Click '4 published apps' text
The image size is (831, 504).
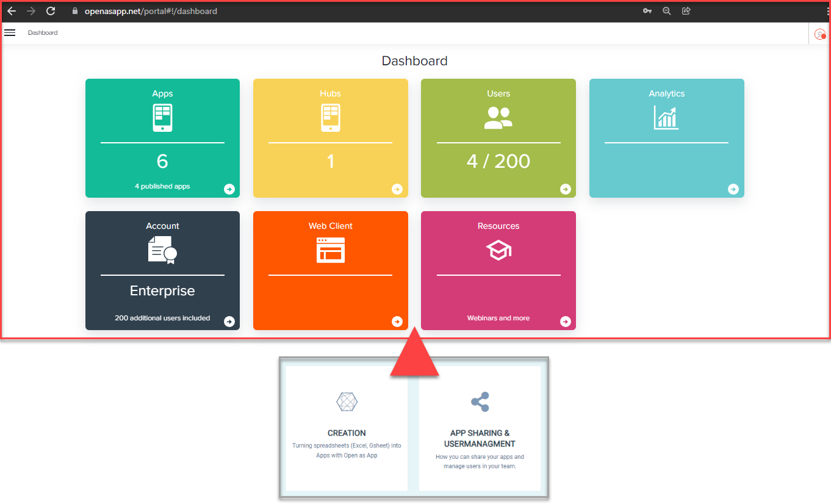point(162,186)
